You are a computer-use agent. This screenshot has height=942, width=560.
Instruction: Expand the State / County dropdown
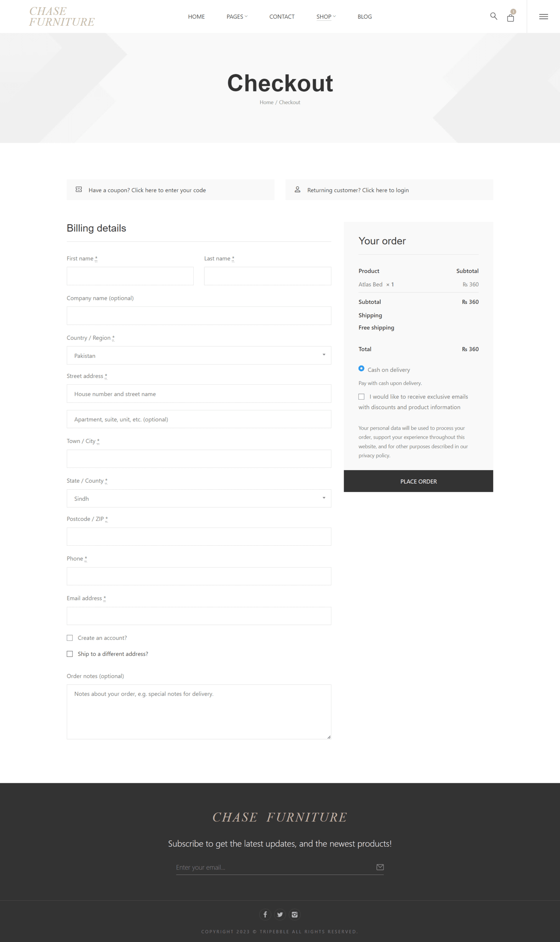tap(199, 498)
